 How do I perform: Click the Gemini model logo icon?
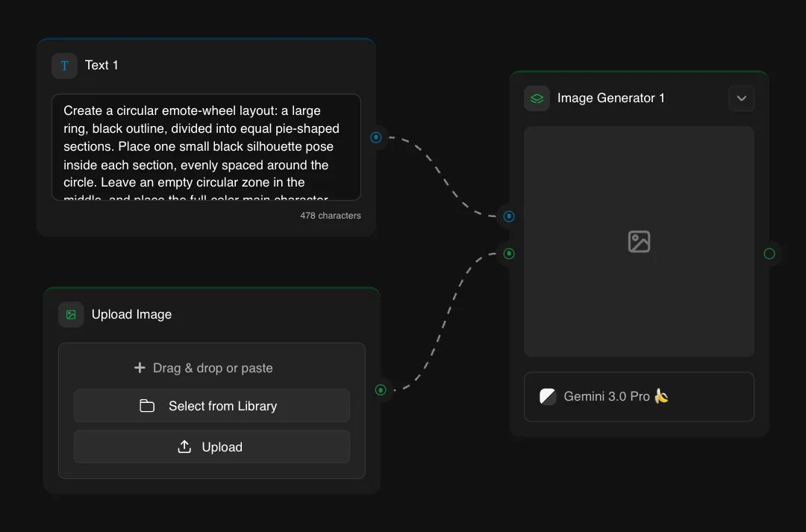[x=548, y=396]
